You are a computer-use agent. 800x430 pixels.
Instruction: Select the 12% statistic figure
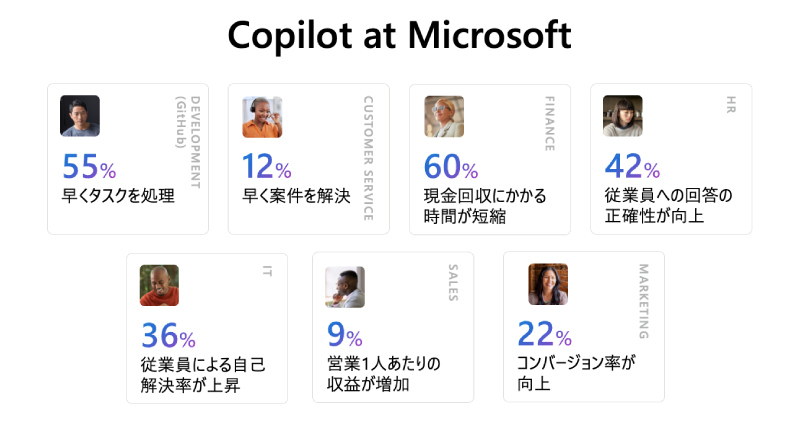(x=267, y=166)
